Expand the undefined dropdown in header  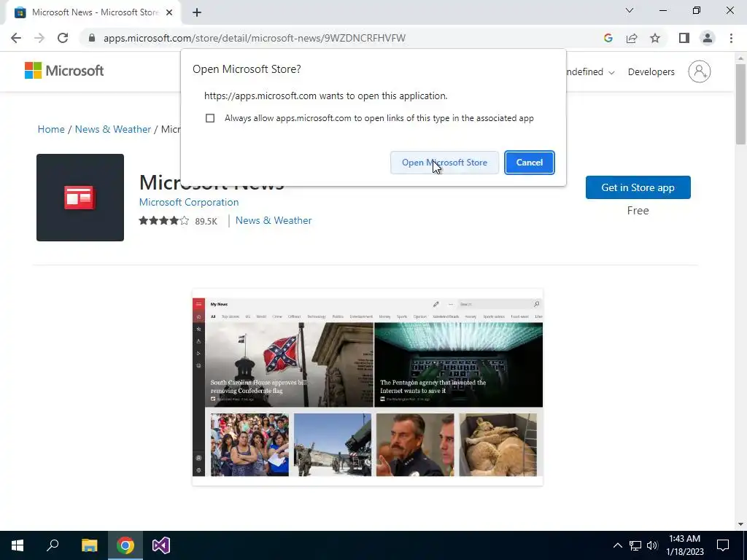589,72
